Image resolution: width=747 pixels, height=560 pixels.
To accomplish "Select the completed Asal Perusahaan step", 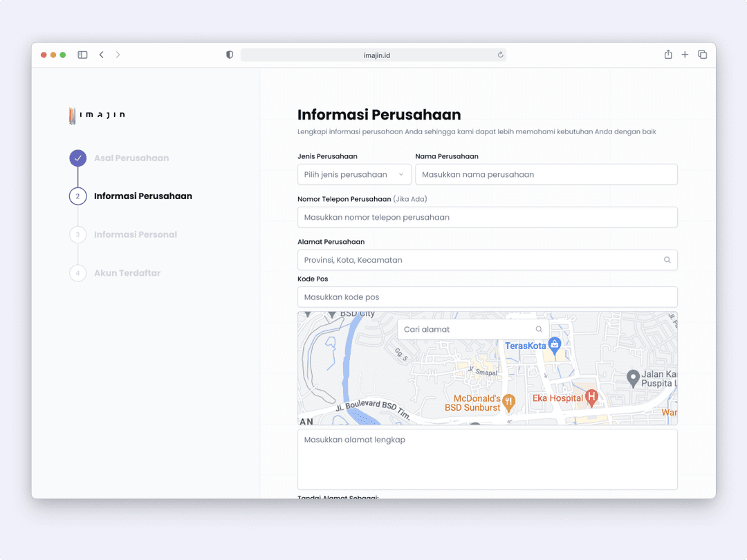I will 131,158.
